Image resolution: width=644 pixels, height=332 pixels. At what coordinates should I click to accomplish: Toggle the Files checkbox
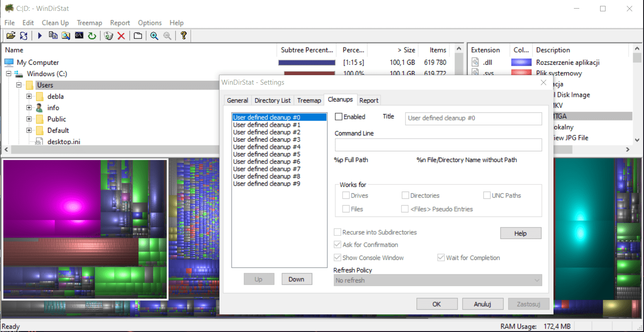pyautogui.click(x=346, y=209)
